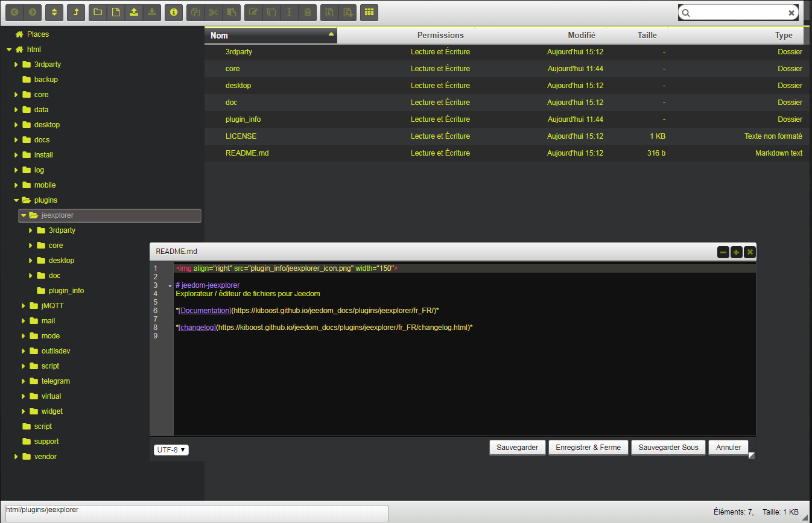Fold line 3 heading in code editor
The height and width of the screenshot is (523, 812).
[x=170, y=285]
